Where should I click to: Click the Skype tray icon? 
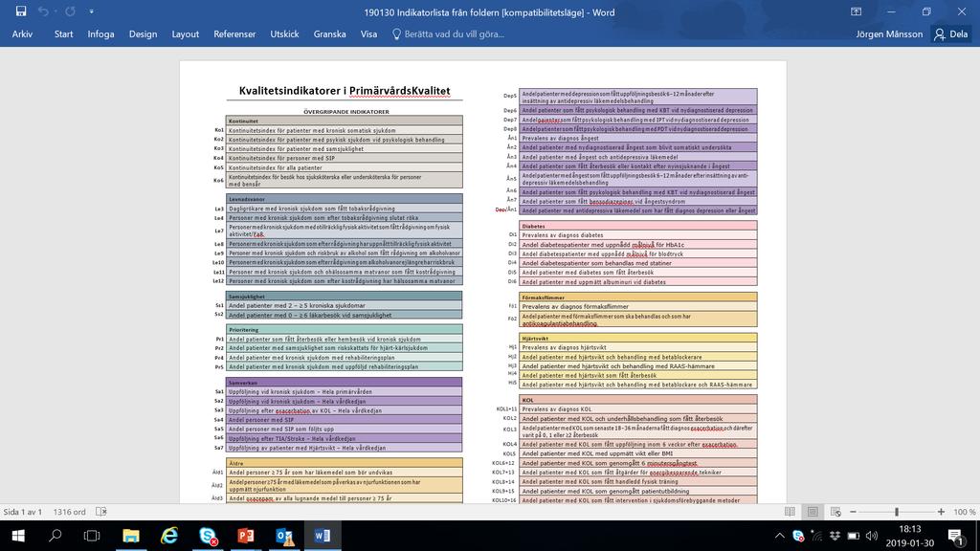(x=798, y=536)
